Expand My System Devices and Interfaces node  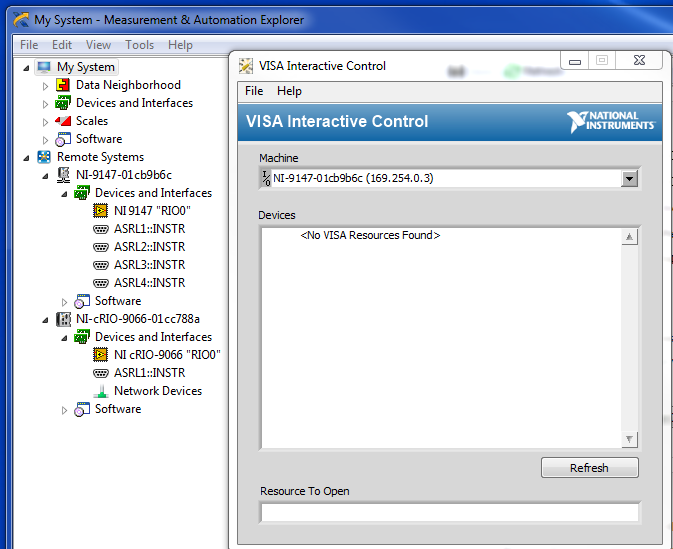click(x=45, y=104)
